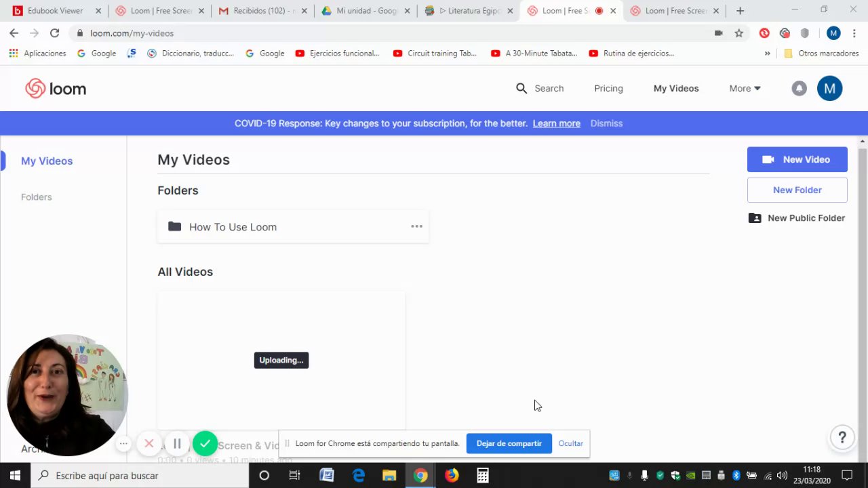Click the browser back arrow

pos(14,33)
